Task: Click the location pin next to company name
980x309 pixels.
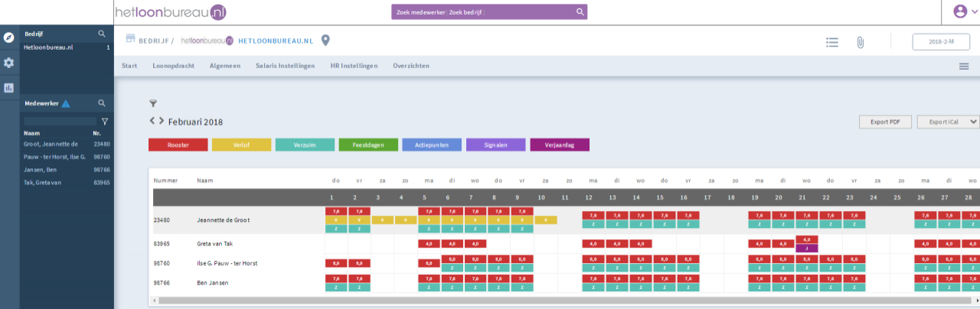Action: click(x=325, y=41)
